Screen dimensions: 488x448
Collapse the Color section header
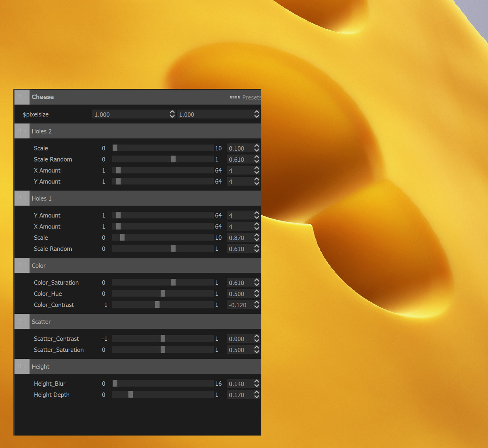point(38,265)
